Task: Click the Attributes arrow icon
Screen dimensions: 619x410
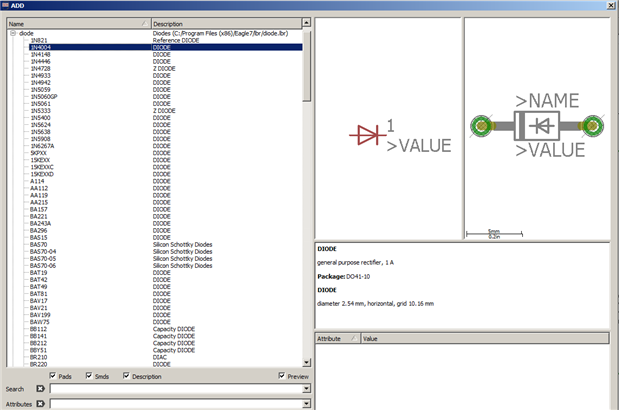Action: click(x=41, y=403)
